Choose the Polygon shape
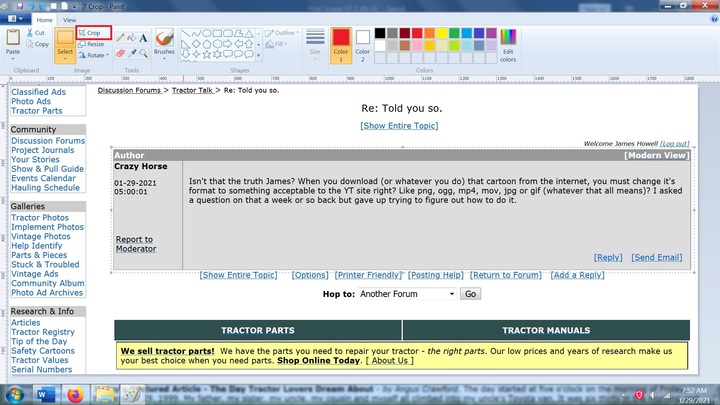 [x=238, y=34]
